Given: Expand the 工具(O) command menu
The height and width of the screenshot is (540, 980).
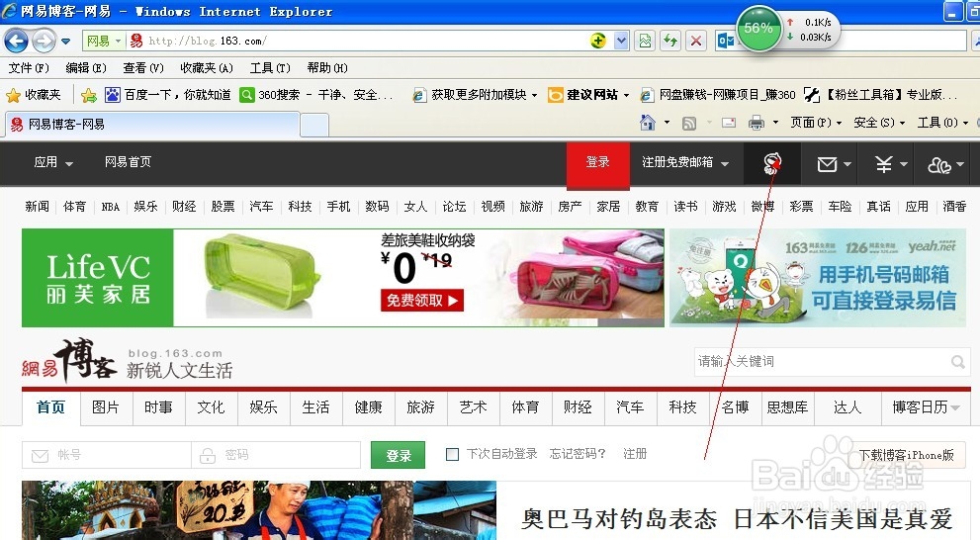Looking at the screenshot, I should tap(942, 123).
